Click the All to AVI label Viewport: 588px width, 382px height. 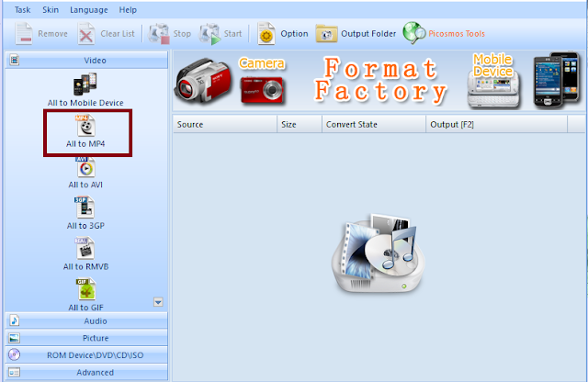click(85, 185)
